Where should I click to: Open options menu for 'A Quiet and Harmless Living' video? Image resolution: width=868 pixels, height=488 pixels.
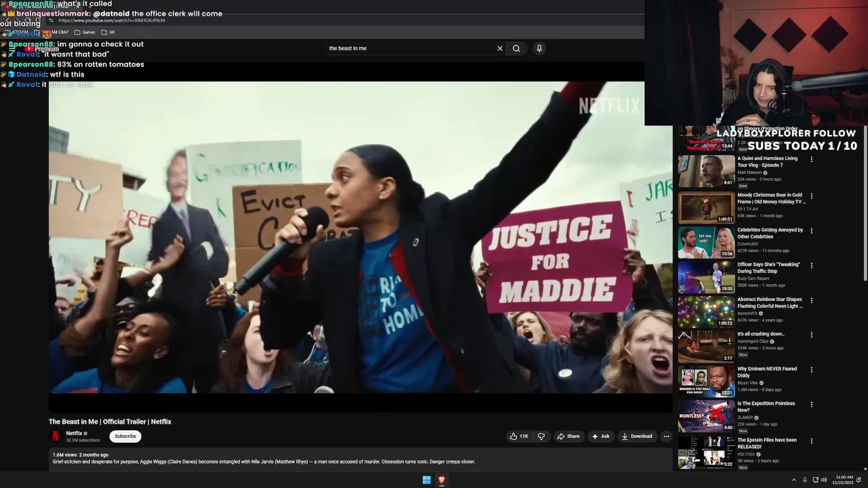812,160
